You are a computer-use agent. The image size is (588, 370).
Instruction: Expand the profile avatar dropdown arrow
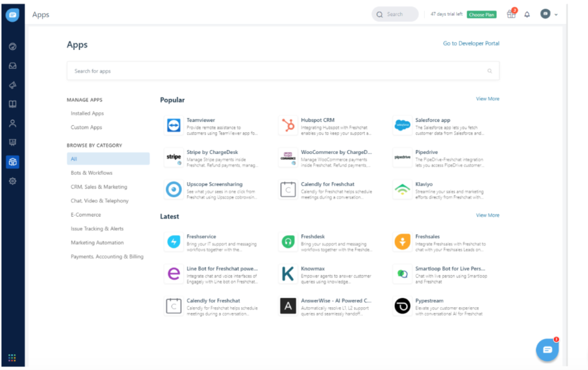(556, 14)
